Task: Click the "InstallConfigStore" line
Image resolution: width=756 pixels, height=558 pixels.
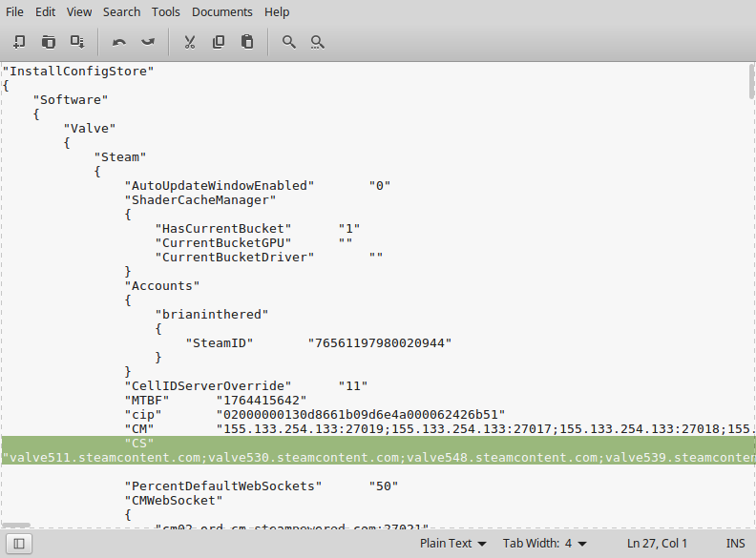Action: 78,72
